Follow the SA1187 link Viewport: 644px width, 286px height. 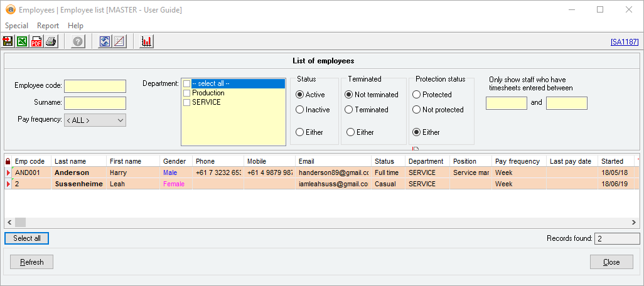click(624, 42)
